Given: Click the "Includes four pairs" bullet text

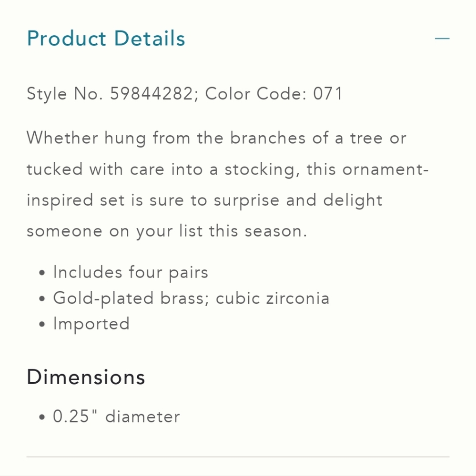Looking at the screenshot, I should (131, 272).
